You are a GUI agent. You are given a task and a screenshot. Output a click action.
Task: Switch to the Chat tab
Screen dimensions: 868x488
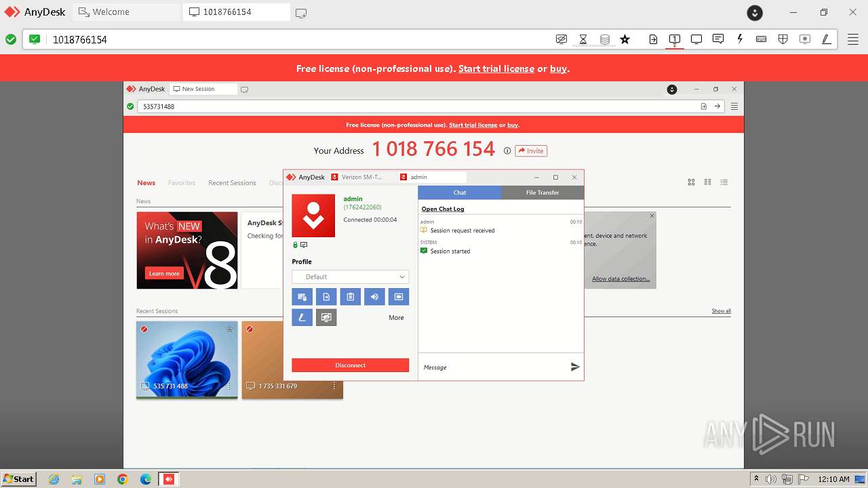(x=460, y=192)
